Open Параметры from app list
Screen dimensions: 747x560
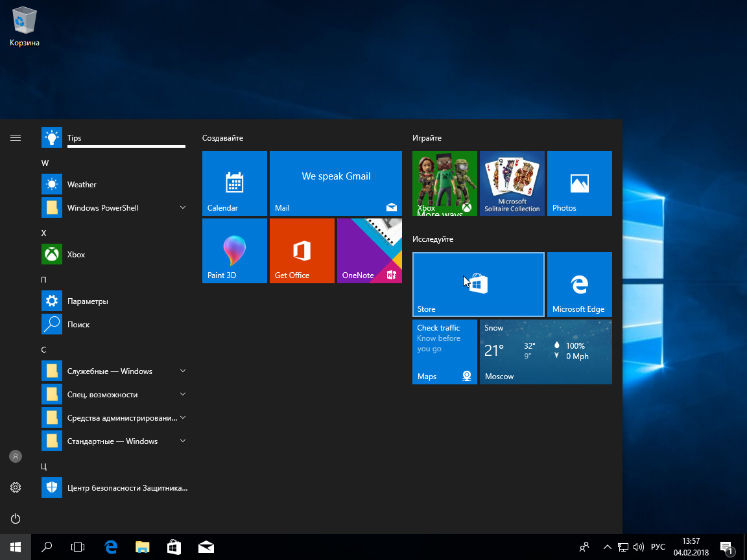[x=88, y=301]
